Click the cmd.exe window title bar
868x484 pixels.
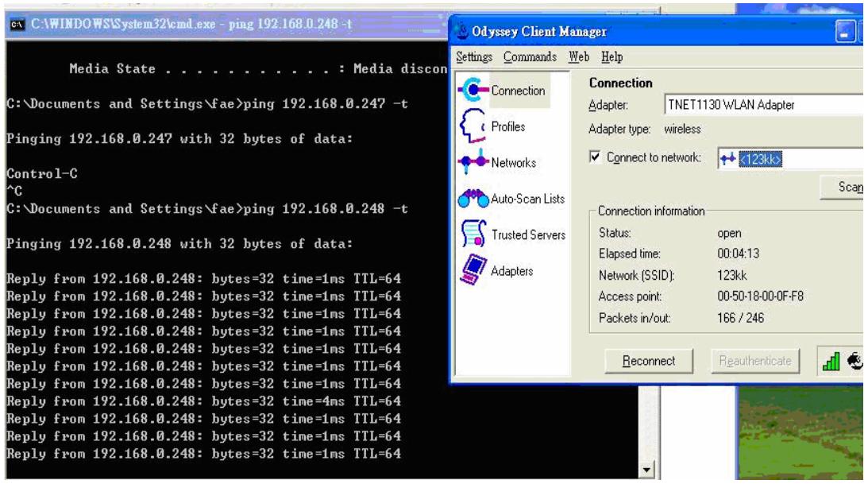pos(227,25)
